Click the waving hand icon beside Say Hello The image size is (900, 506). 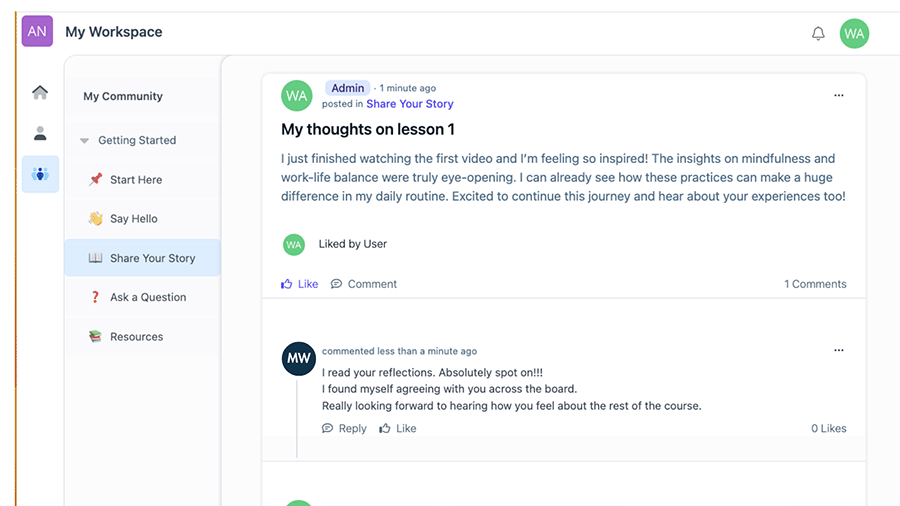pyautogui.click(x=95, y=219)
